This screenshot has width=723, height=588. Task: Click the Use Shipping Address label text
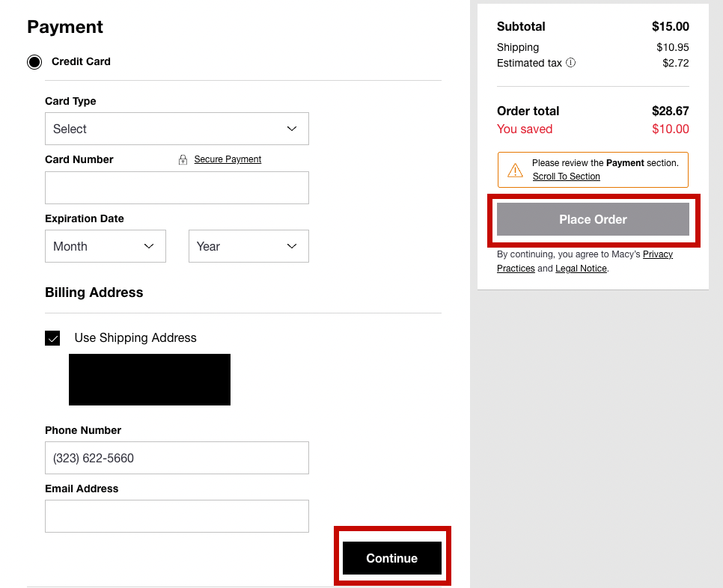[135, 338]
